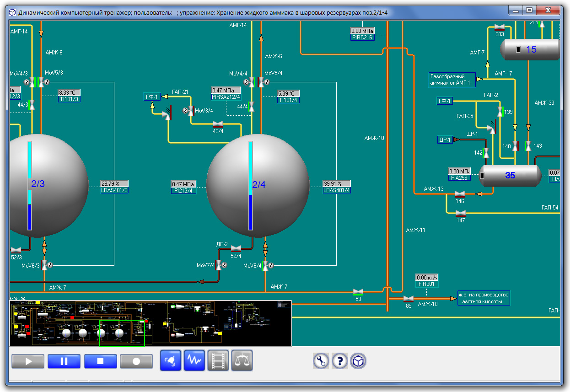This screenshot has width=570, height=392.
Task: Start the simulation with the play button
Action: click(28, 361)
